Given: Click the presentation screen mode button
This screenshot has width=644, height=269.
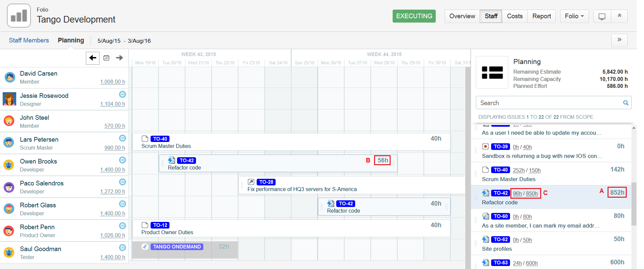Looking at the screenshot, I should 602,16.
